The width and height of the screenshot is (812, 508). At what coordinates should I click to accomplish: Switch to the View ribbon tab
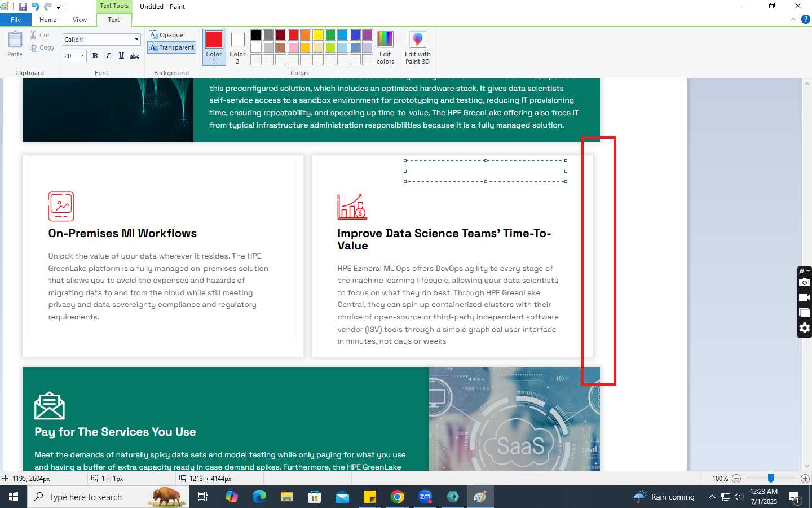click(80, 20)
